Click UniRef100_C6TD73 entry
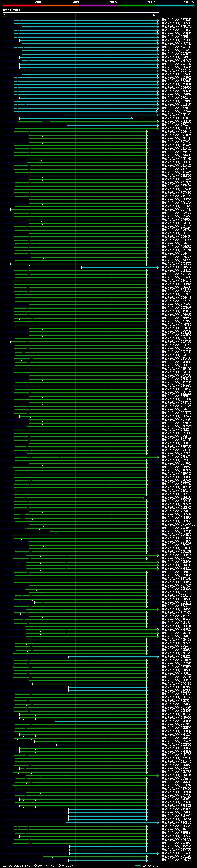 click(177, 542)
